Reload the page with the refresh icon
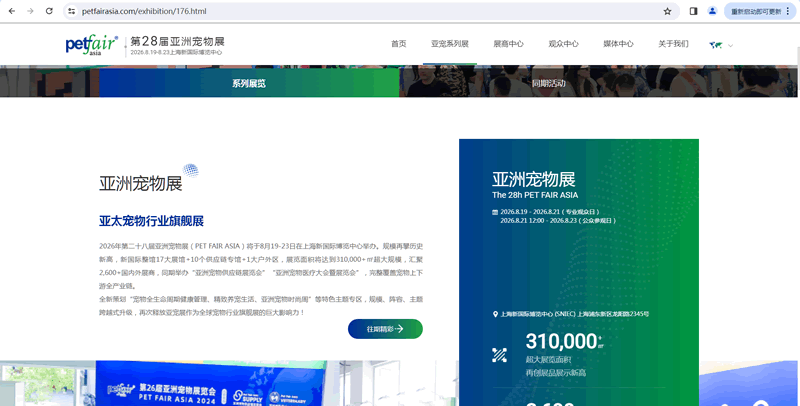 pyautogui.click(x=49, y=11)
